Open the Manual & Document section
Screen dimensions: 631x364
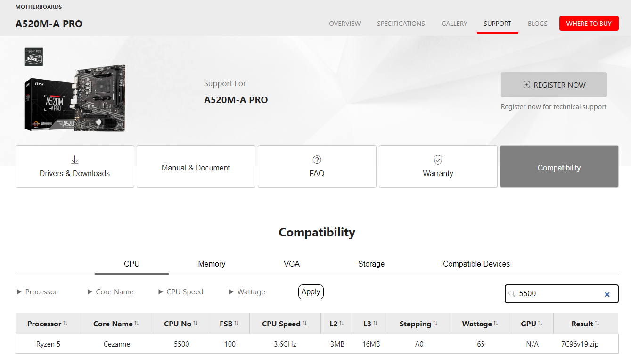point(196,167)
